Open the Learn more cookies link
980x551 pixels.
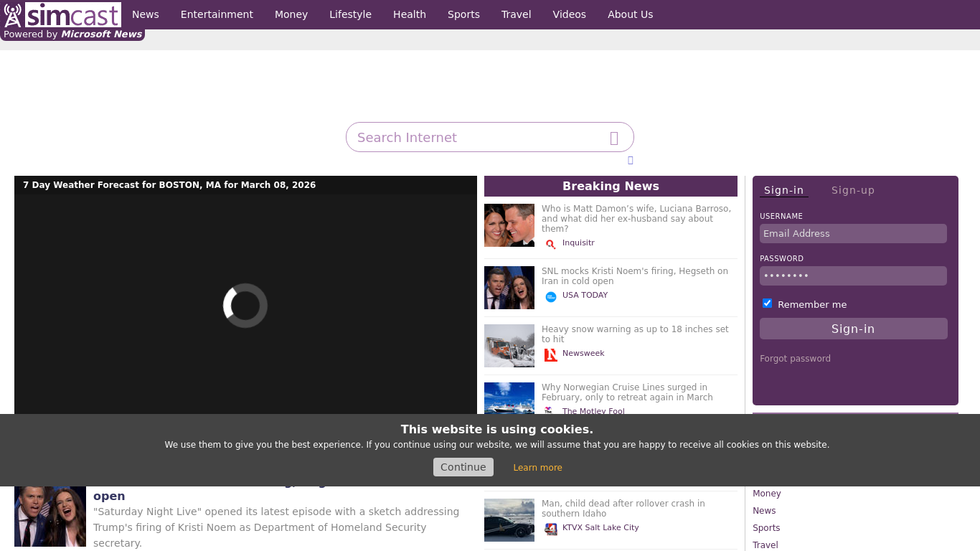pyautogui.click(x=537, y=468)
